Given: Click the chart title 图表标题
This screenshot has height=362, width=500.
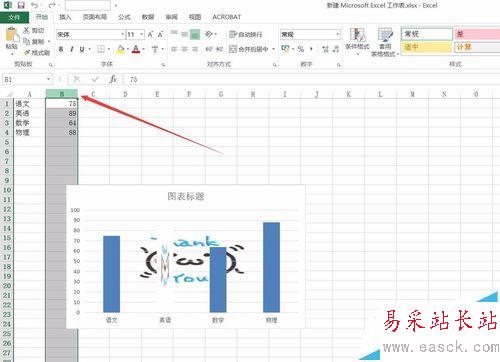Looking at the screenshot, I should 186,196.
